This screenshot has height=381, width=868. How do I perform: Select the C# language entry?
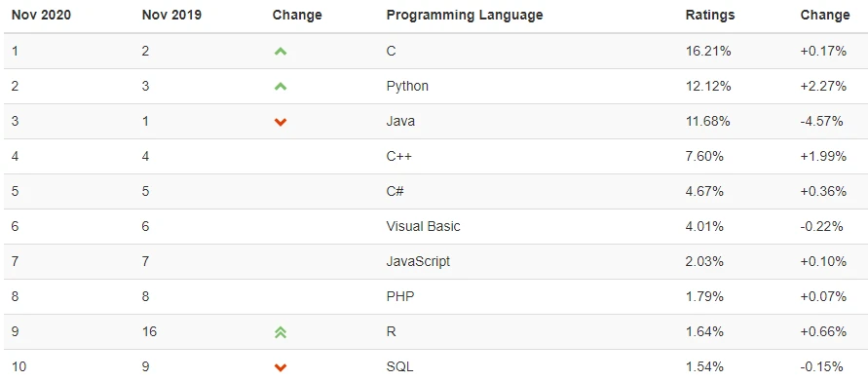(396, 191)
